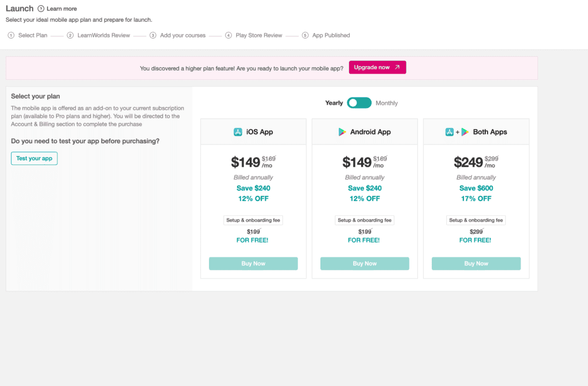Click the Google Play icon in Android App header

coord(342,132)
